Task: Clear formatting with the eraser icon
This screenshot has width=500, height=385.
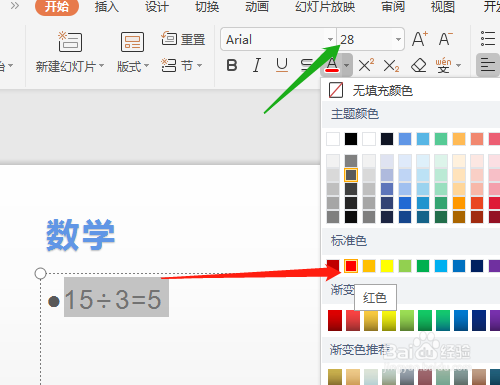Action: [419, 65]
